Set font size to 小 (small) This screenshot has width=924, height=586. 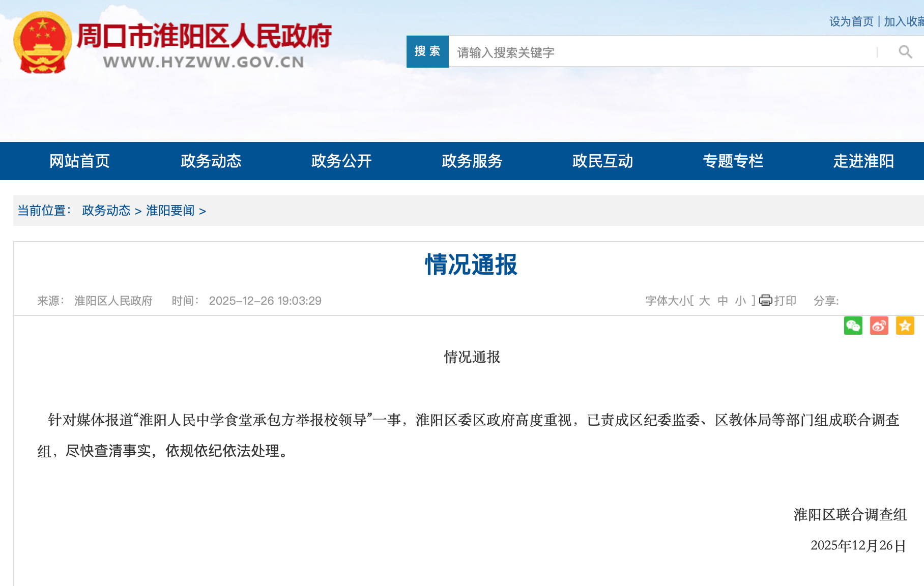click(740, 301)
